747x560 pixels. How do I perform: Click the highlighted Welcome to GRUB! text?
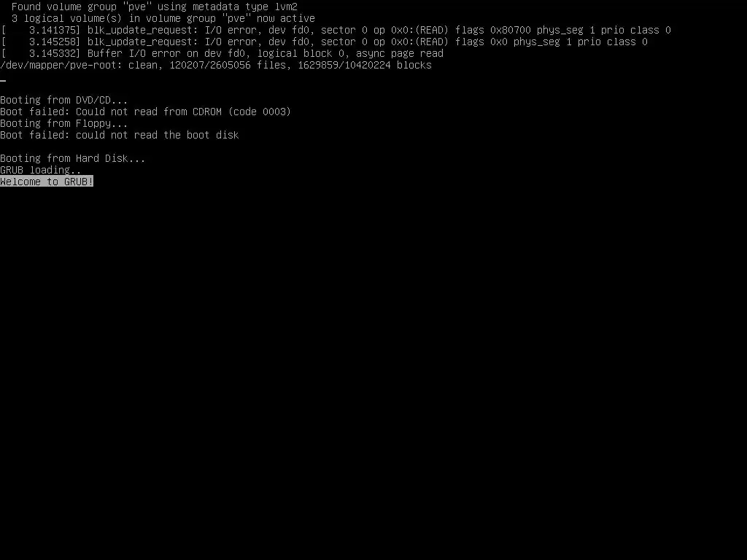coord(47,182)
